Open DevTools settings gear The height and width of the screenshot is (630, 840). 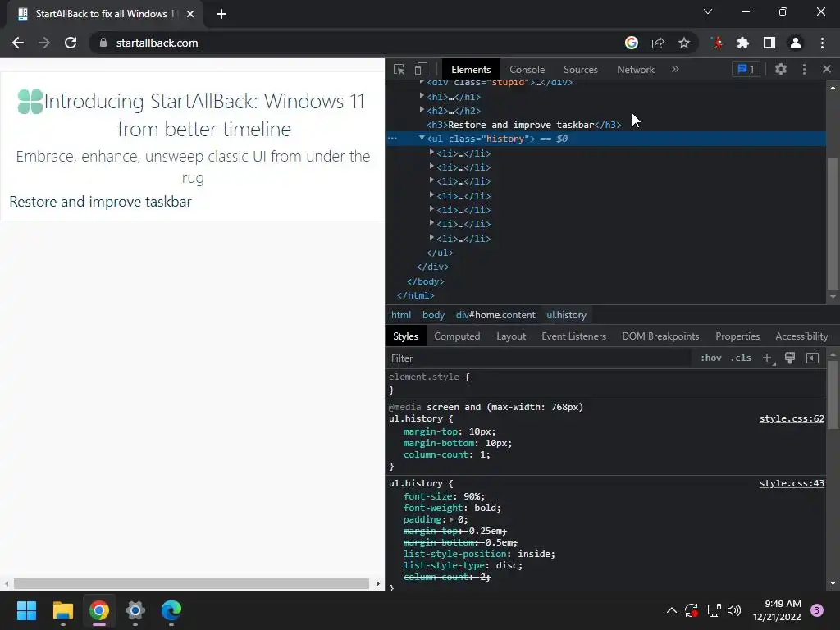click(x=781, y=69)
